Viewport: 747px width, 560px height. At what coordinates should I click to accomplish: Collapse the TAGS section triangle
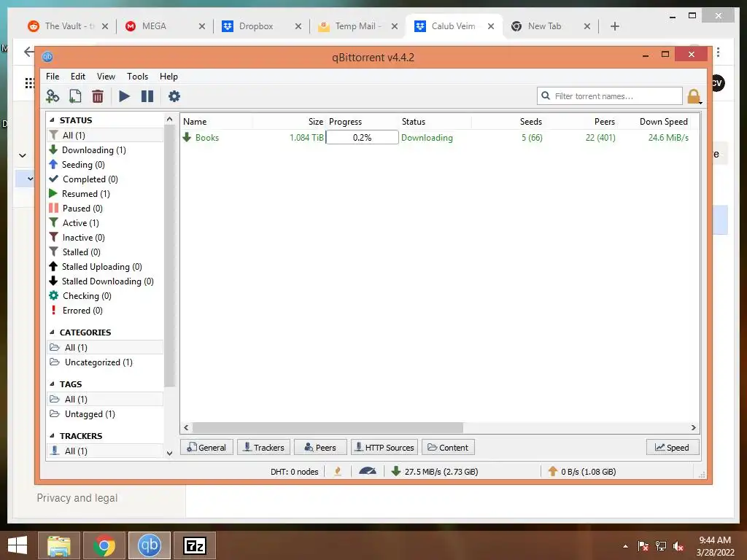point(52,384)
